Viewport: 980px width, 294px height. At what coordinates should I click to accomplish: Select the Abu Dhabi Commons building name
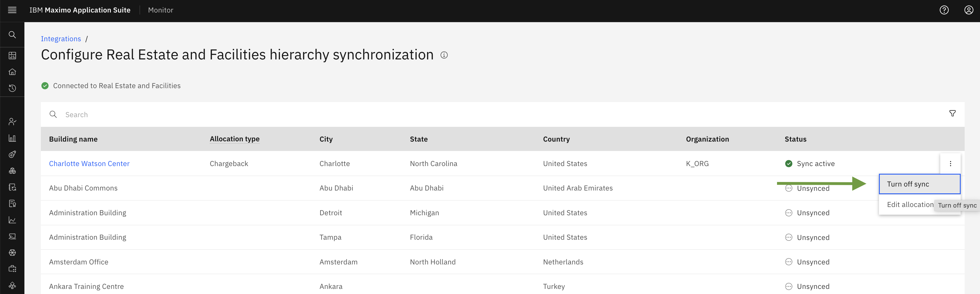click(x=83, y=188)
